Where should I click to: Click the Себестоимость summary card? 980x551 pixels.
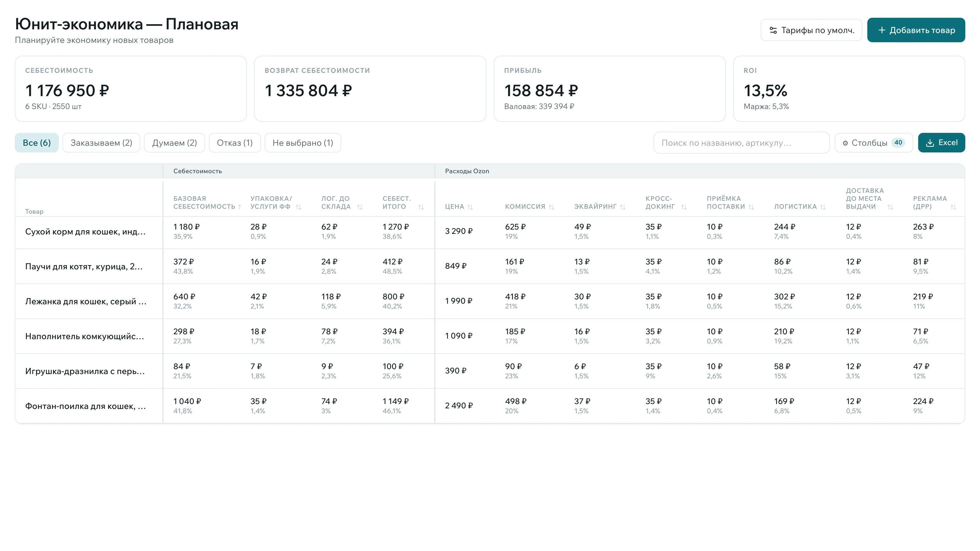131,89
